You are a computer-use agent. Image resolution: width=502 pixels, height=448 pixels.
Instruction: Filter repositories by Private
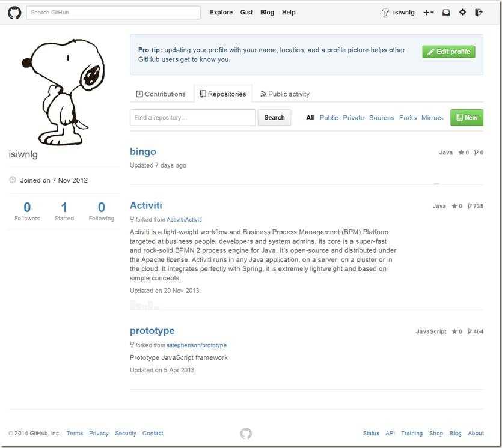(354, 118)
